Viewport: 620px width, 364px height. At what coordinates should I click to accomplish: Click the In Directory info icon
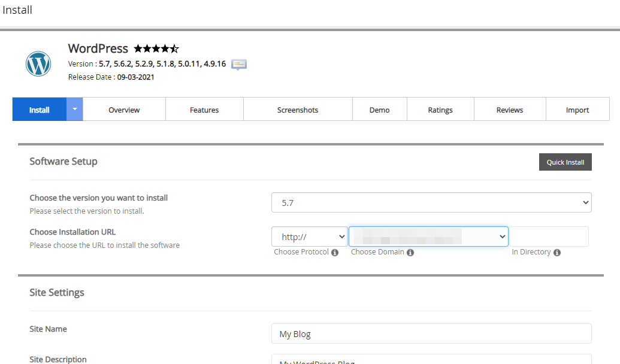(557, 253)
